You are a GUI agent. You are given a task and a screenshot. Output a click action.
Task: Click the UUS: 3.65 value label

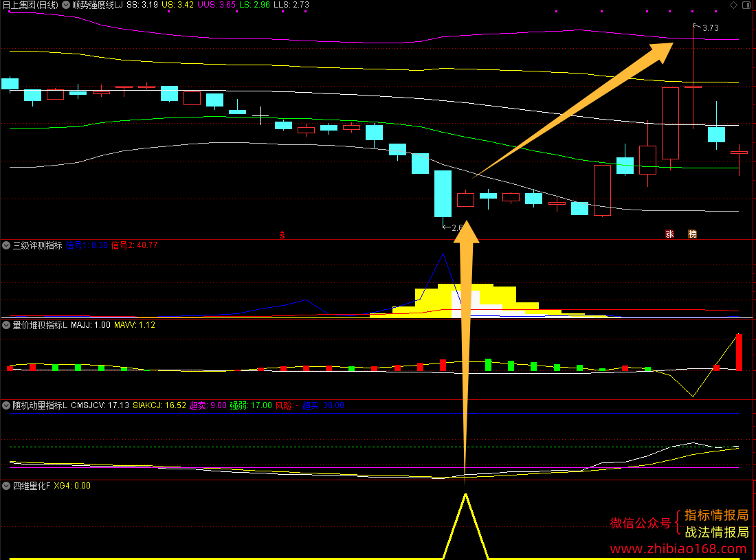tap(216, 5)
